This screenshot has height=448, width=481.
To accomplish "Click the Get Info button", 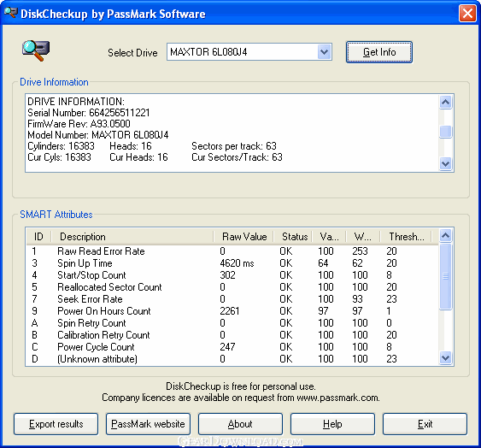I will [379, 52].
